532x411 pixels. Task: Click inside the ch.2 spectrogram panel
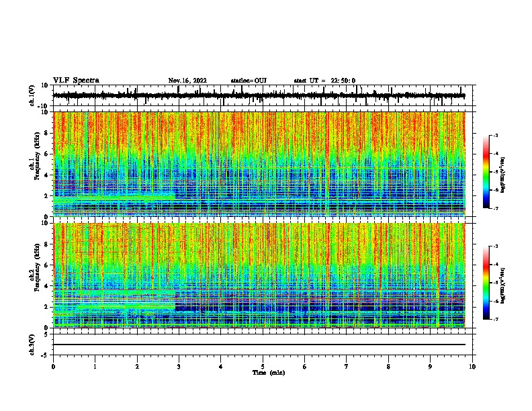point(259,275)
